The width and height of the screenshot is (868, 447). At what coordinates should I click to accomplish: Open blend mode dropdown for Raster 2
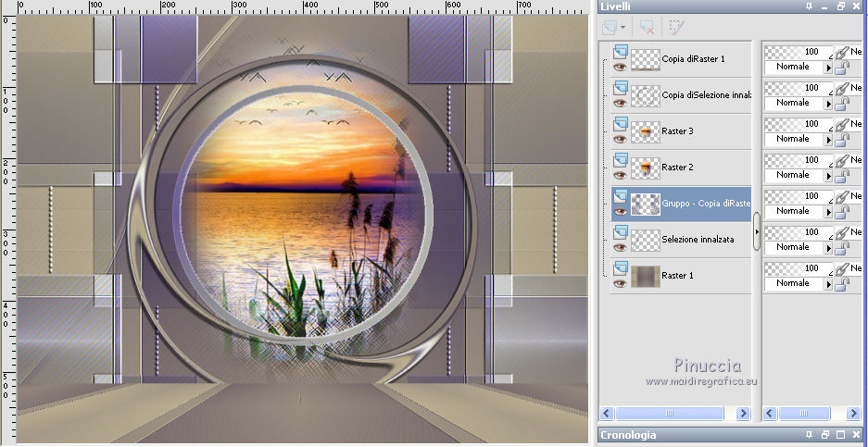coord(829,175)
